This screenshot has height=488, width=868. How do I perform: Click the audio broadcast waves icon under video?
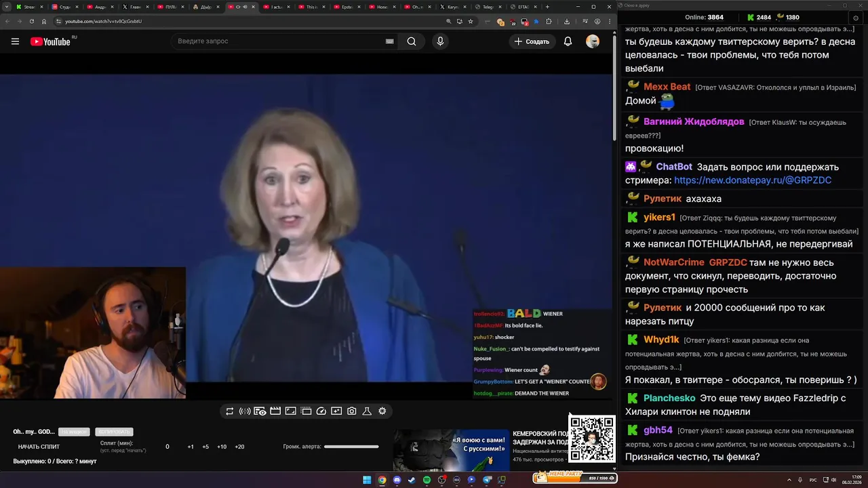click(245, 411)
